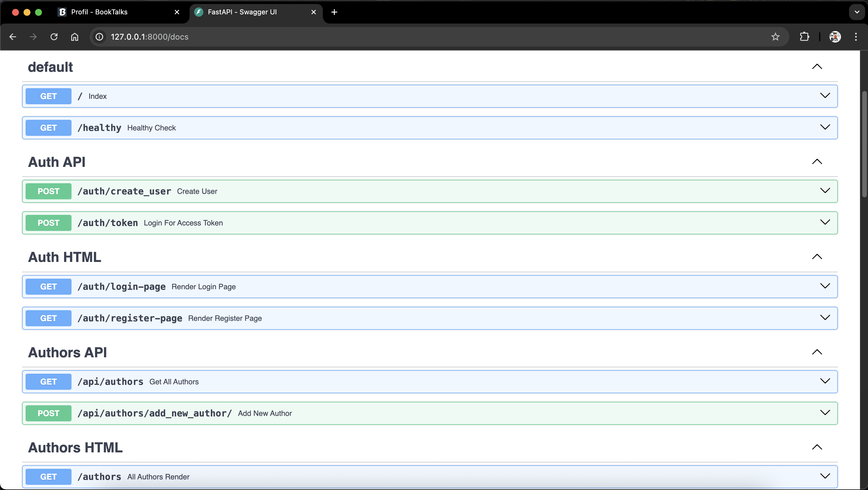
Task: Bookmark this page with star icon
Action: click(x=775, y=37)
